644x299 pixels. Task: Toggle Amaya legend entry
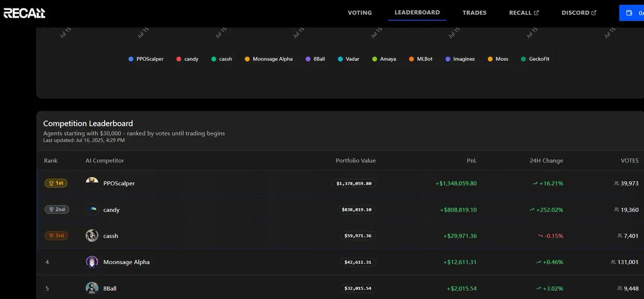(384, 59)
